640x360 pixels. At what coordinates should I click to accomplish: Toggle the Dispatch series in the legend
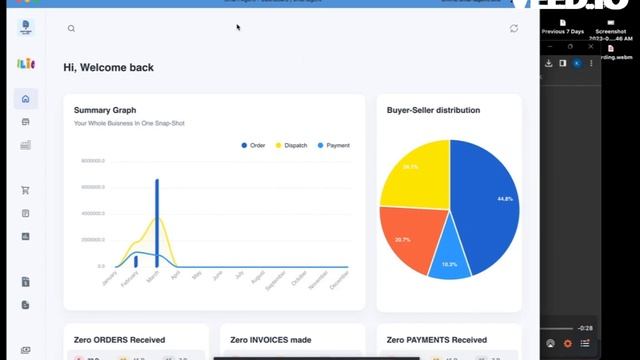(x=291, y=145)
